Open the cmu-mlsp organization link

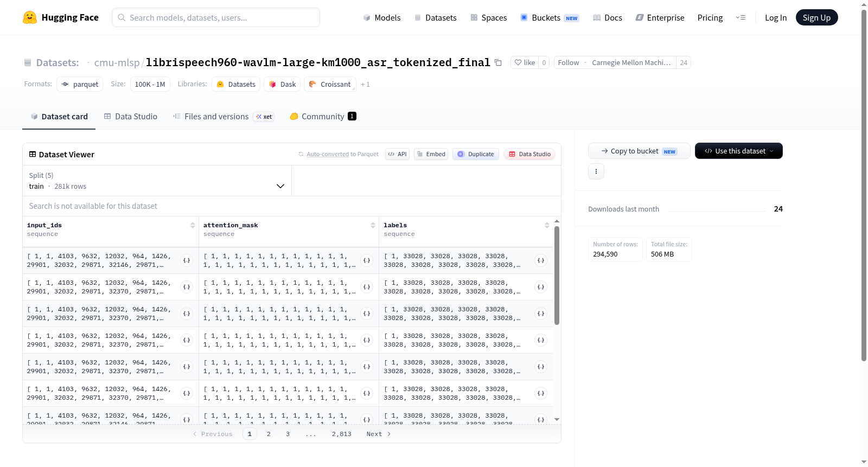click(117, 62)
